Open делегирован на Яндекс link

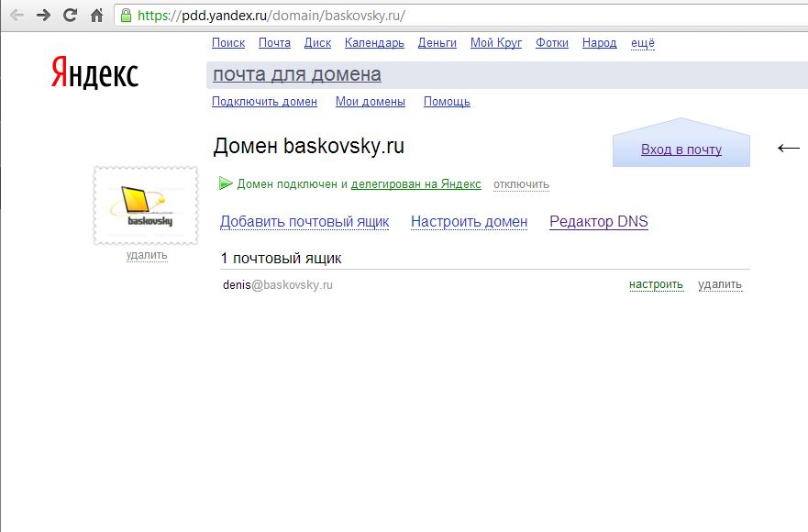[x=415, y=184]
